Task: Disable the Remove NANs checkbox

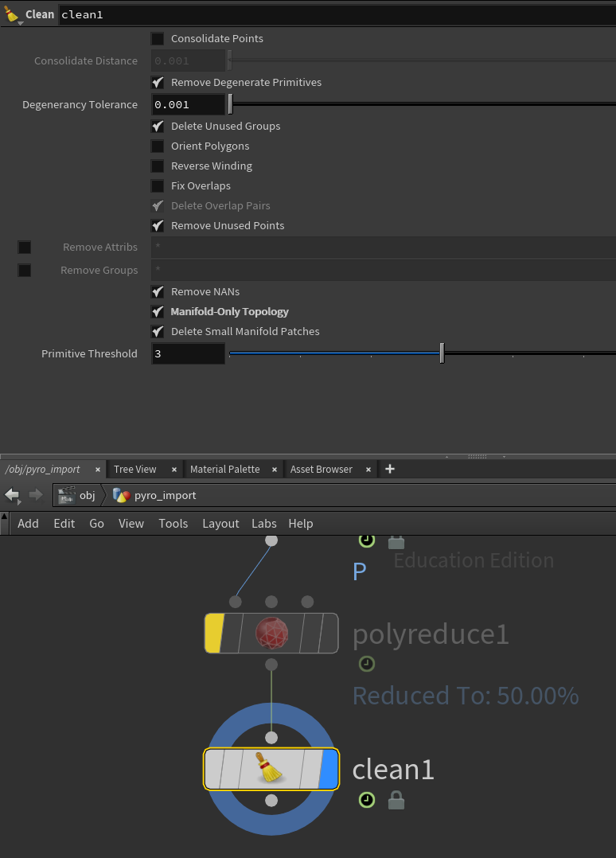Action: click(x=158, y=291)
